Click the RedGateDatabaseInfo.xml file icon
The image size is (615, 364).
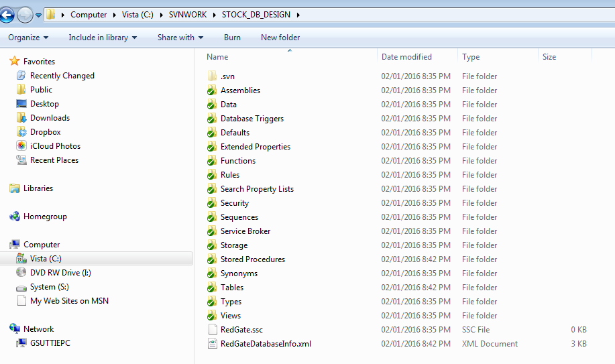click(212, 344)
